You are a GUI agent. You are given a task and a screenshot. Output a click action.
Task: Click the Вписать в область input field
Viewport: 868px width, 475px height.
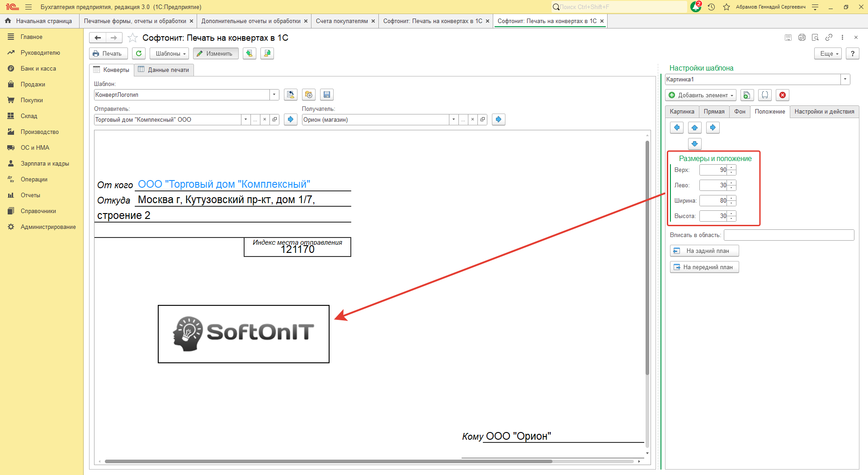coord(788,235)
